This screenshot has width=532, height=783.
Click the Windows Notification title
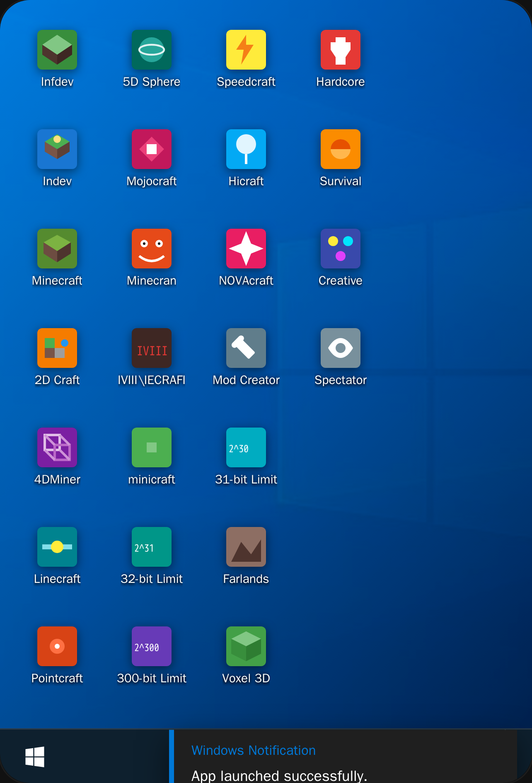(254, 750)
